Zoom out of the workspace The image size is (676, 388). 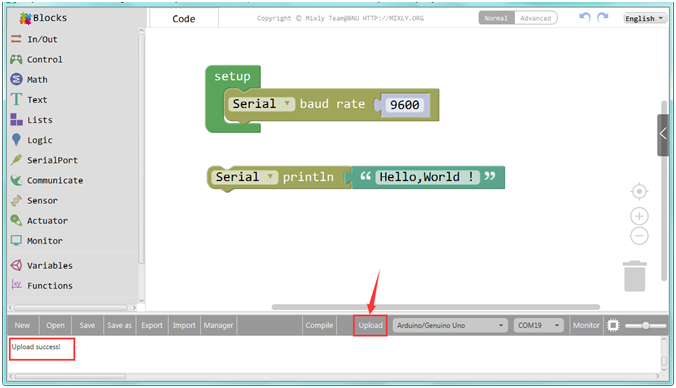click(x=639, y=236)
